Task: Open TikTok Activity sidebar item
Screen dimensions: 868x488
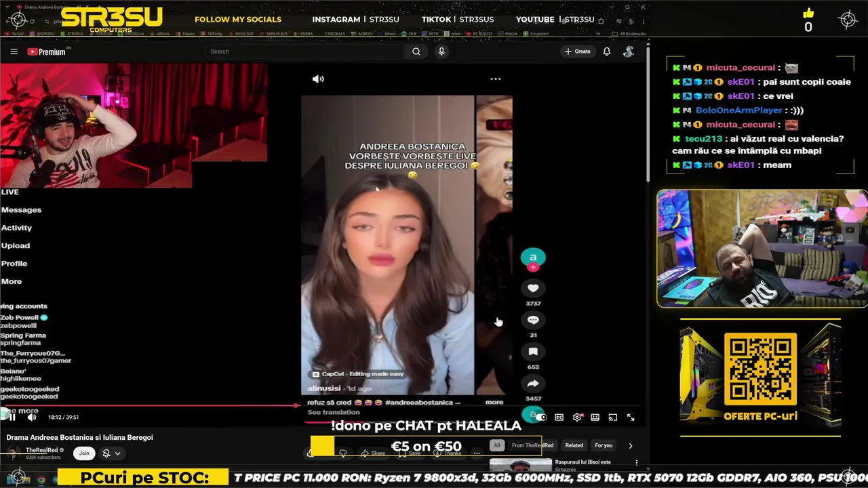Action: point(16,228)
